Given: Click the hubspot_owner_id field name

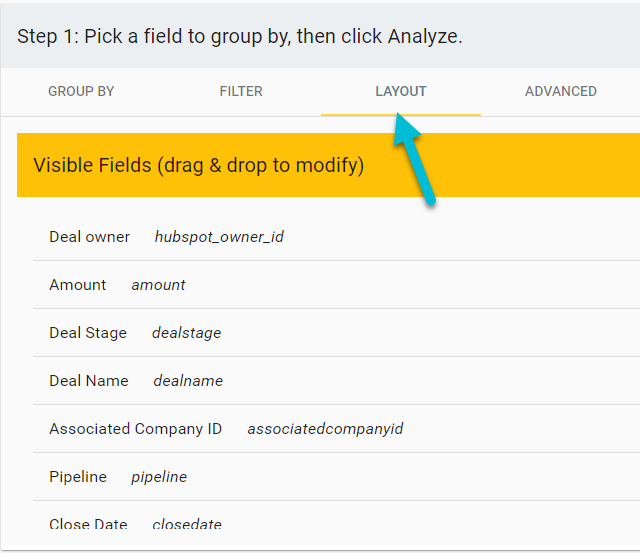Looking at the screenshot, I should 219,237.
